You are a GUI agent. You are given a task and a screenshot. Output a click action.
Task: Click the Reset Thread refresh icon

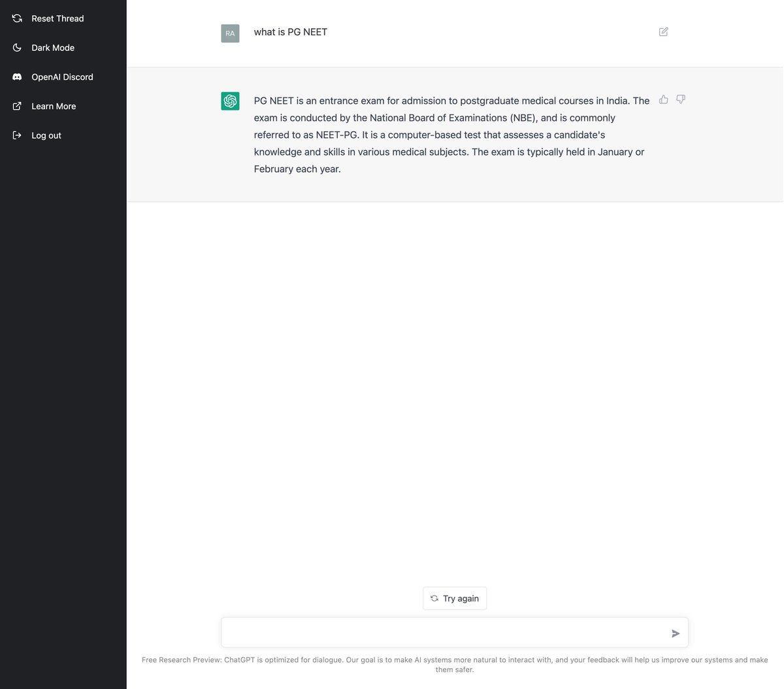point(17,18)
